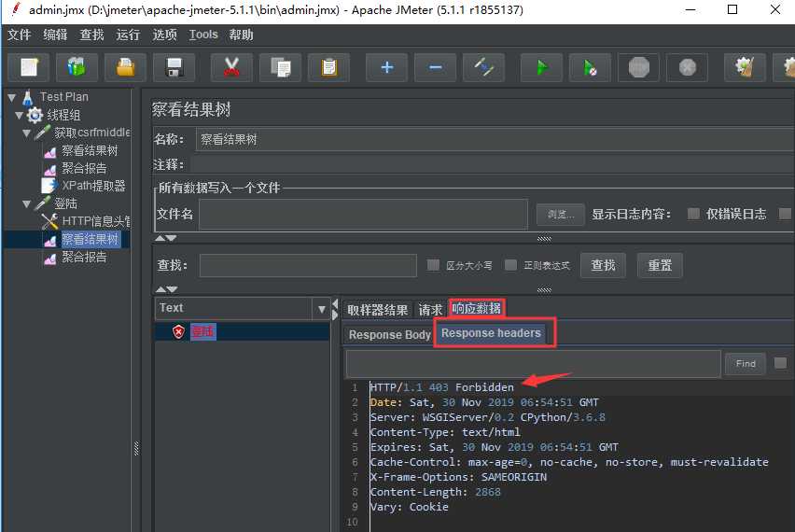The height and width of the screenshot is (532, 795).
Task: Shutdown test threads icon
Action: click(687, 67)
